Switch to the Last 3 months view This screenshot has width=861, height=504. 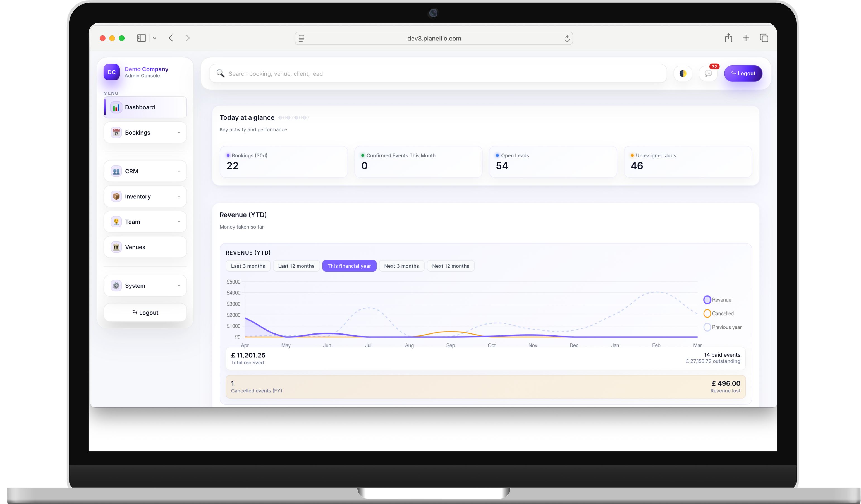[248, 266]
